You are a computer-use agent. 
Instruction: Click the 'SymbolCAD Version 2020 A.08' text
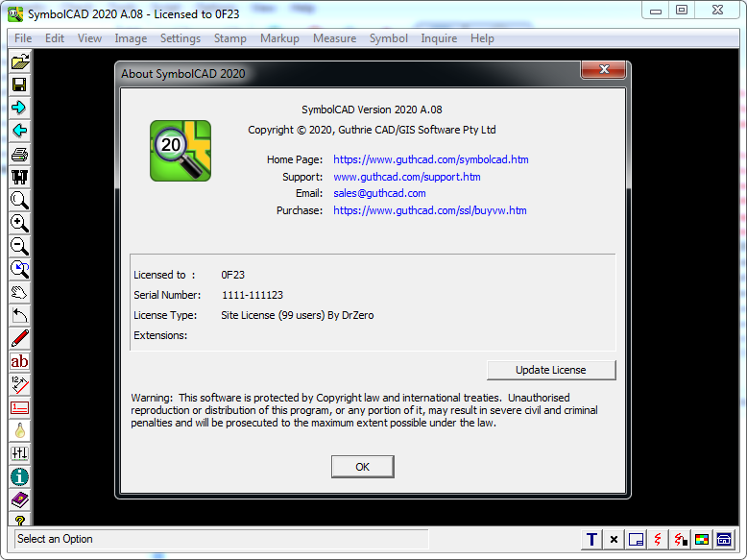pyautogui.click(x=372, y=110)
